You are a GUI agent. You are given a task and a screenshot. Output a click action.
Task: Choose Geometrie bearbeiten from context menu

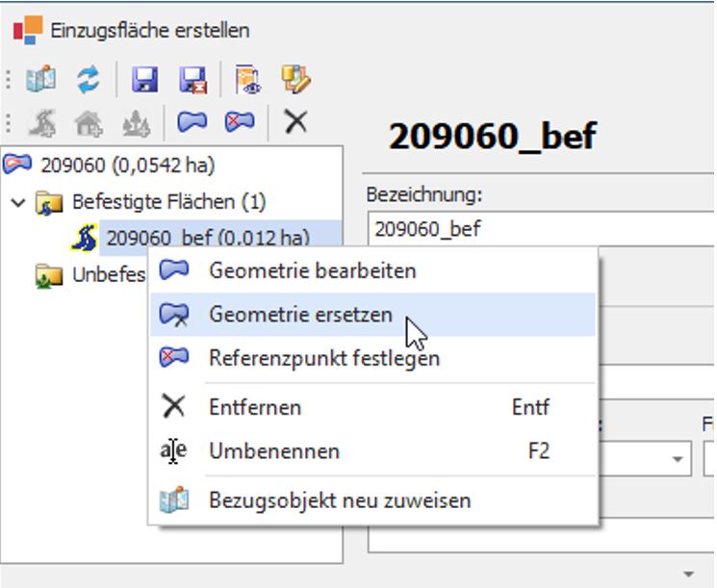[x=312, y=270]
